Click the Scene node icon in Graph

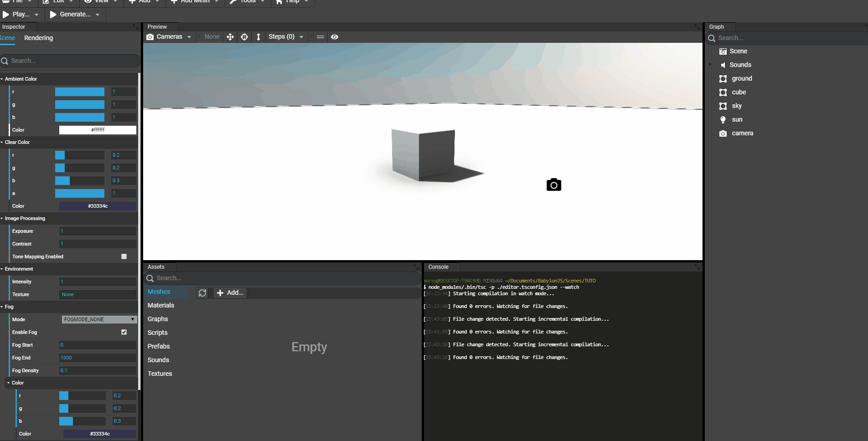[x=723, y=51]
